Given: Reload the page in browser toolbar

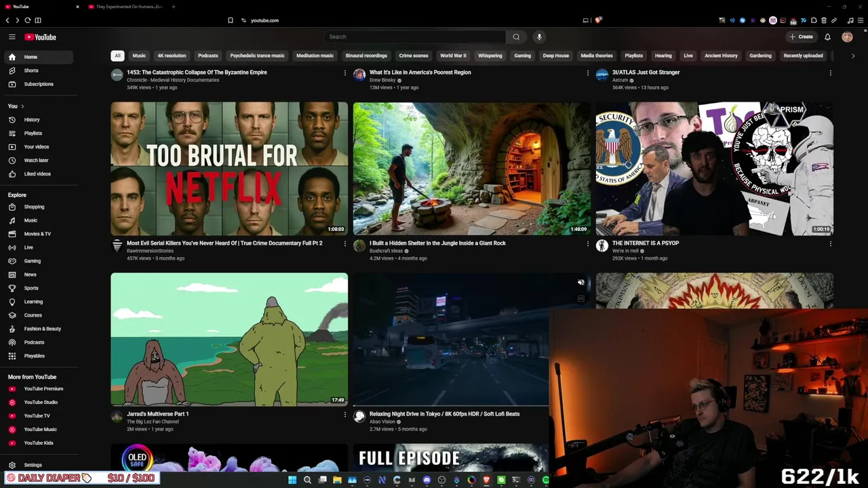Looking at the screenshot, I should coord(27,20).
